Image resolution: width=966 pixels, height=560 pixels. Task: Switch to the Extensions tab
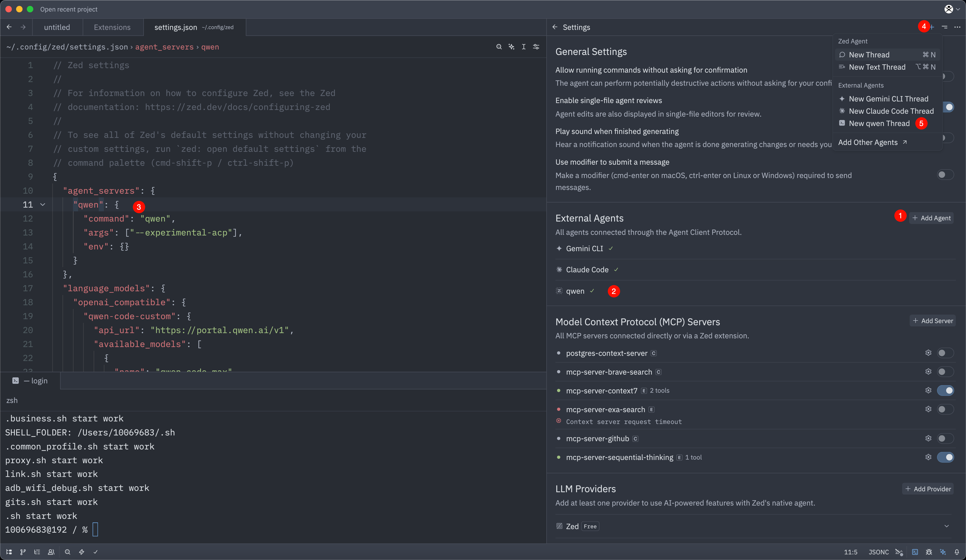pos(112,27)
